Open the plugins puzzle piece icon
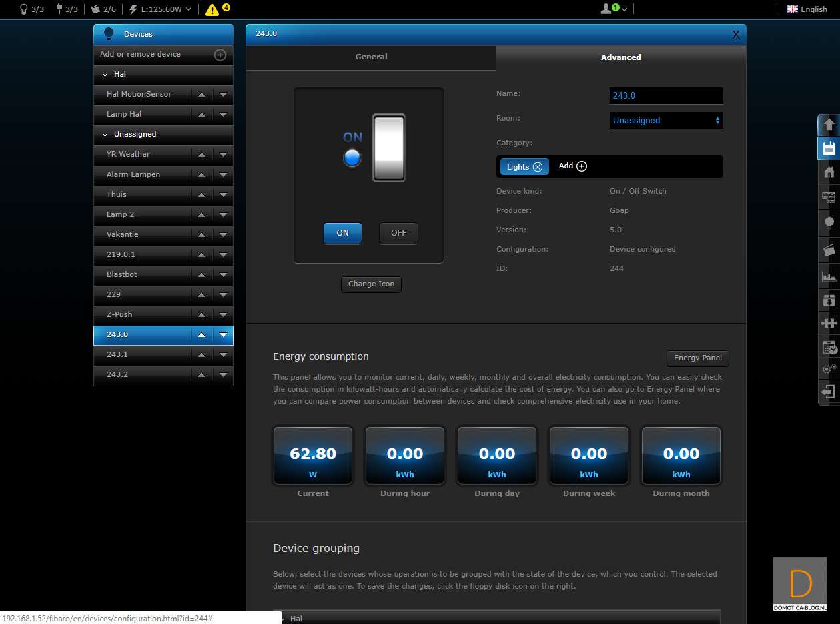This screenshot has width=840, height=624. [829, 324]
